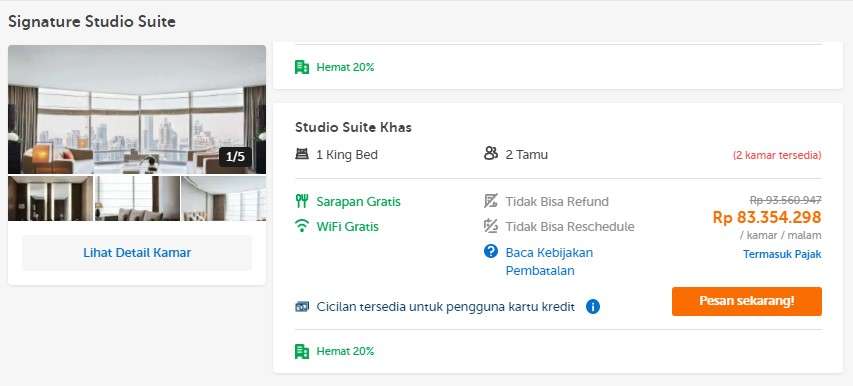Click the king bed icon
The width and height of the screenshot is (853, 386).
point(301,154)
